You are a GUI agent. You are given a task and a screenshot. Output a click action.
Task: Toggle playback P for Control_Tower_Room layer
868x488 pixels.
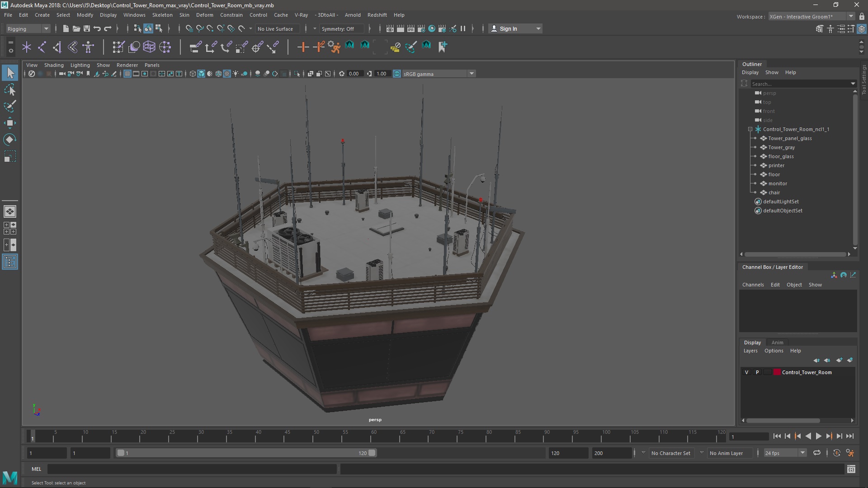click(x=757, y=372)
